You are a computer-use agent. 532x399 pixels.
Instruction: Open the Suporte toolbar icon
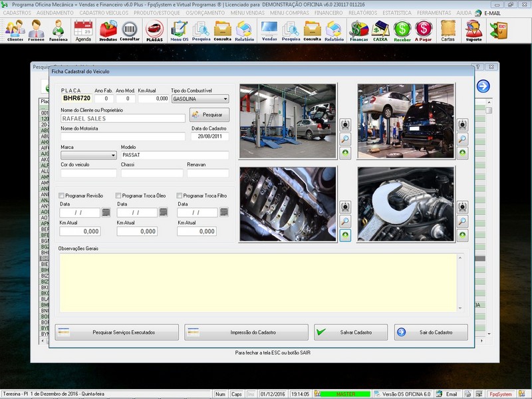[x=473, y=30]
